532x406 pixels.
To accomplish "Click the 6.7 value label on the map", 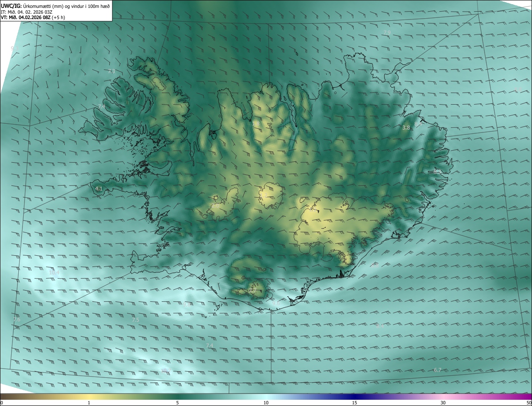I will pos(437,370).
